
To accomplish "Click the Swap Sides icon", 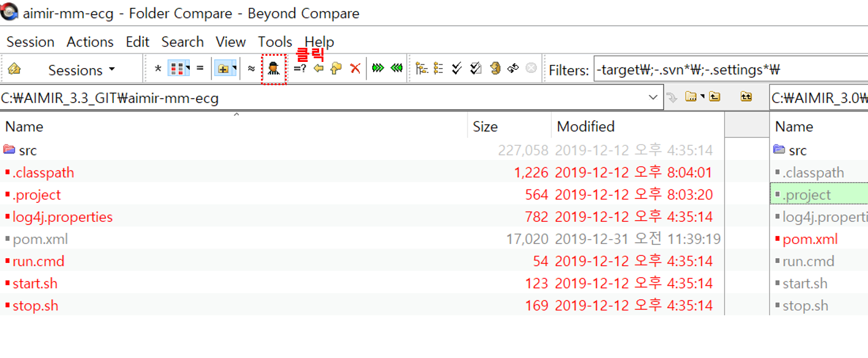I will (x=513, y=69).
